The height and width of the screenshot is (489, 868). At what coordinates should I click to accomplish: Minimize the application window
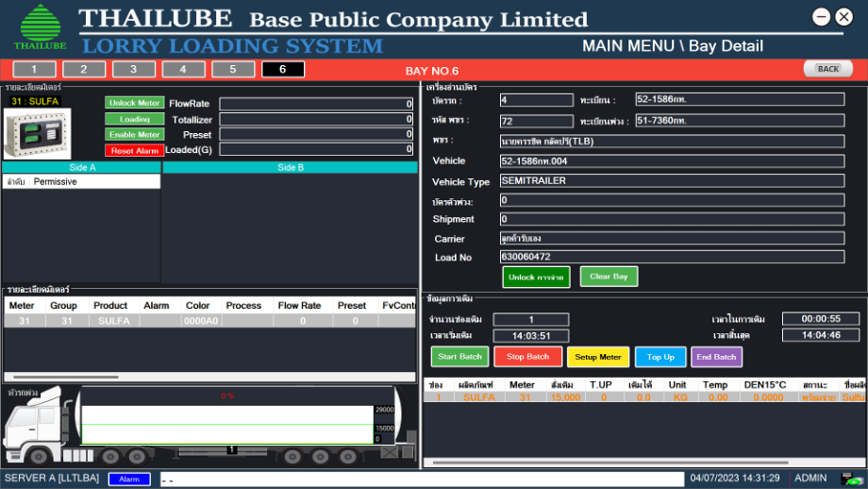(821, 17)
